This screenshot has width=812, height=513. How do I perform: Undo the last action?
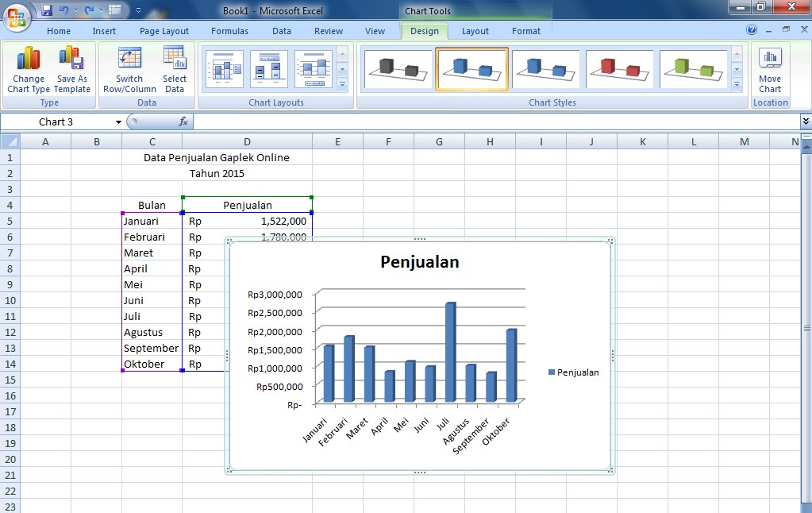pyautogui.click(x=63, y=10)
